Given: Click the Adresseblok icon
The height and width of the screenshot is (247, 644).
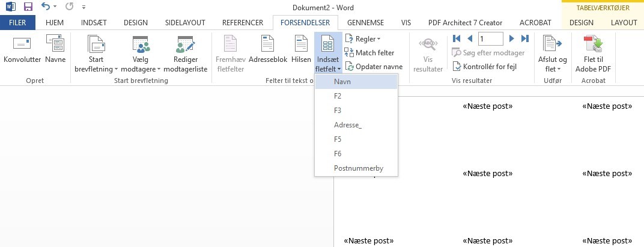Looking at the screenshot, I should (268, 43).
